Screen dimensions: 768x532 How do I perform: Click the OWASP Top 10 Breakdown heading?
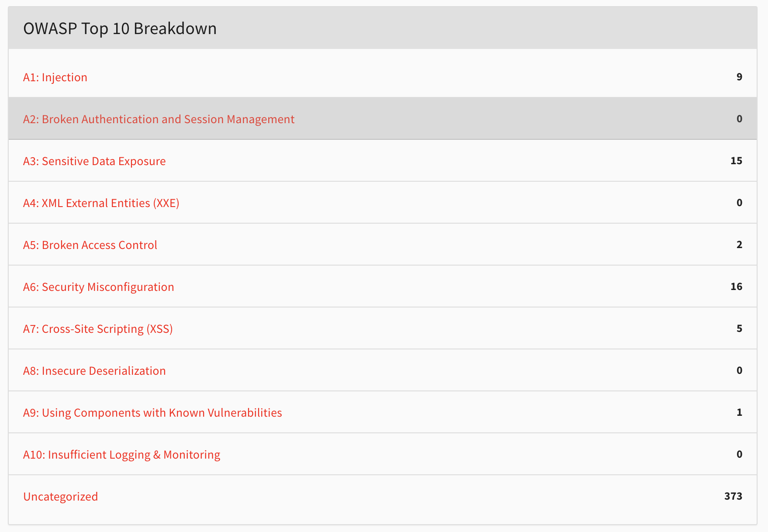[x=120, y=28]
